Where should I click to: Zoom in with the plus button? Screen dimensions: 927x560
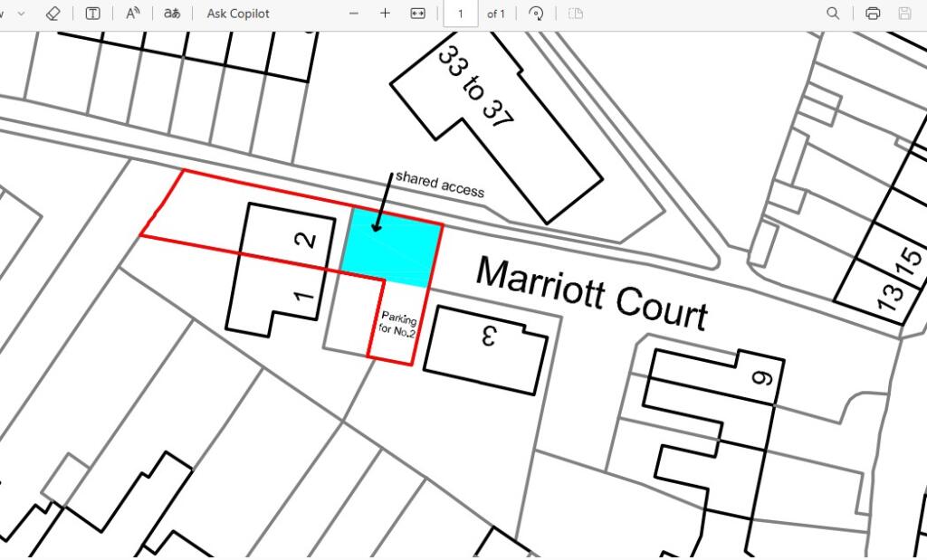[385, 14]
